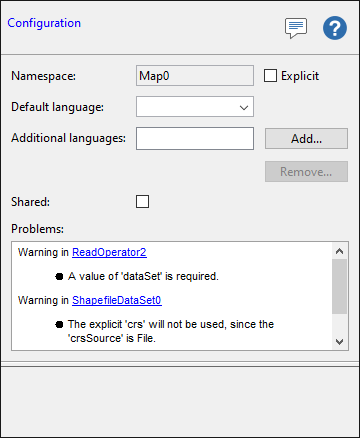The width and height of the screenshot is (360, 438).
Task: Enable the Explicit namespace checkbox
Action: pyautogui.click(x=270, y=76)
